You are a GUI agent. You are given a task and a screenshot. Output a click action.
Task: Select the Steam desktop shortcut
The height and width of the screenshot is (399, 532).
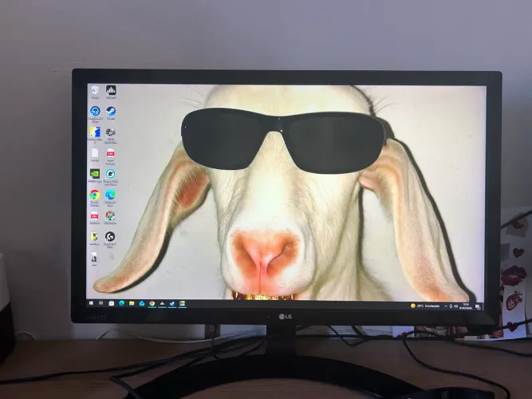pyautogui.click(x=111, y=113)
